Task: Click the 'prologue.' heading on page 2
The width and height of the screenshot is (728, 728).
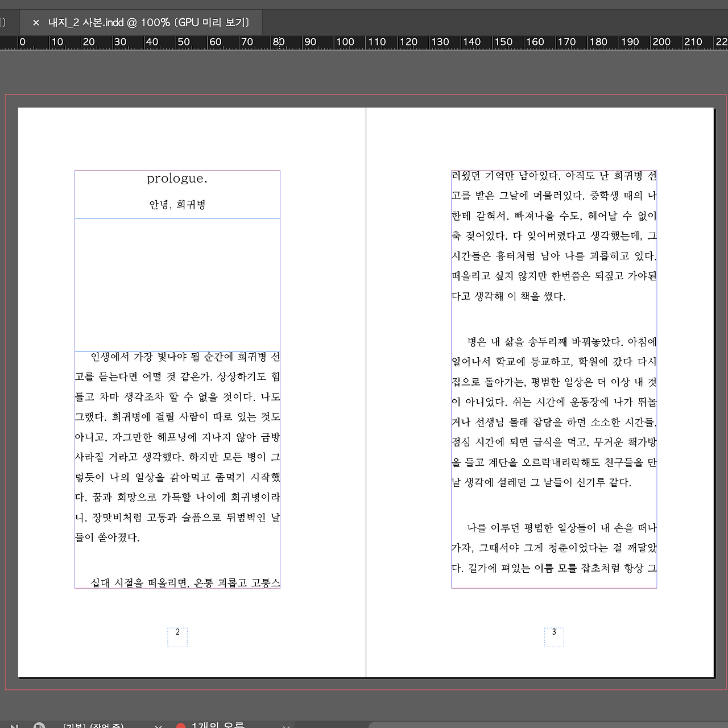Action: (x=177, y=179)
